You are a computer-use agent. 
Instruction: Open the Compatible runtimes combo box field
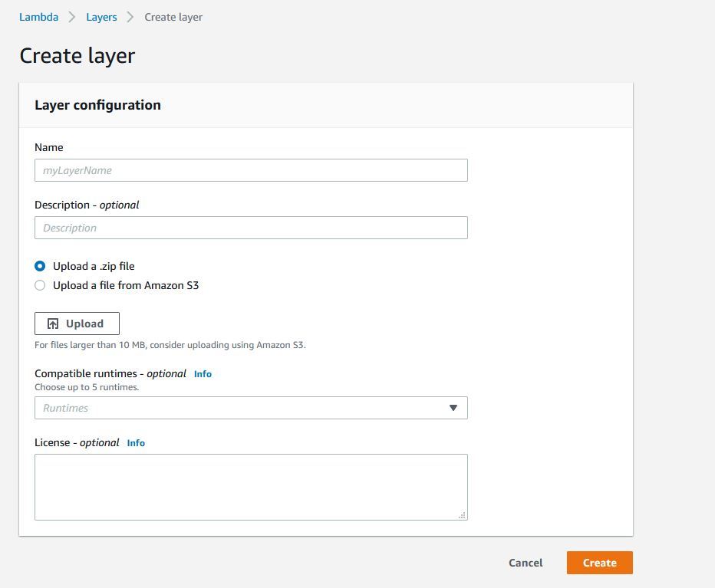(238, 408)
